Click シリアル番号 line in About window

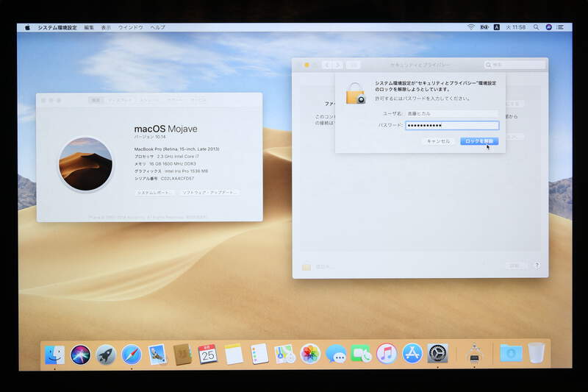[x=164, y=179]
